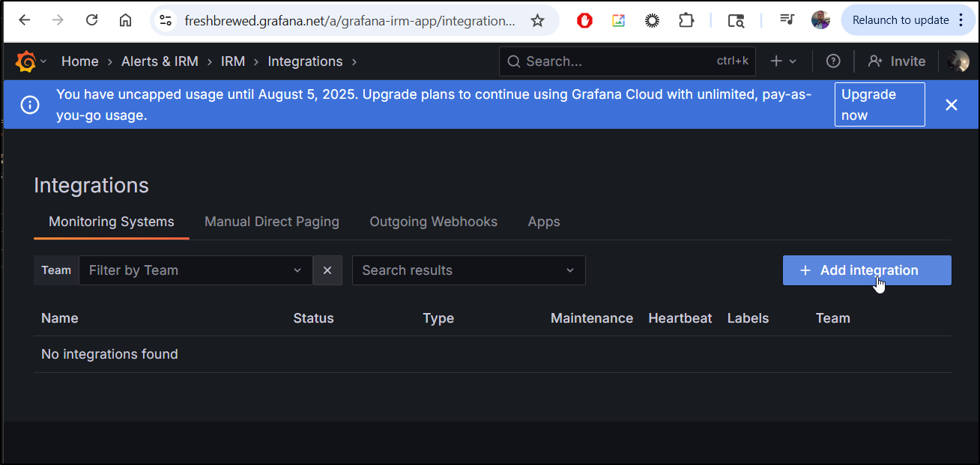Open the red ad-blocker extension icon
Image resolution: width=980 pixels, height=465 pixels.
coord(584,21)
